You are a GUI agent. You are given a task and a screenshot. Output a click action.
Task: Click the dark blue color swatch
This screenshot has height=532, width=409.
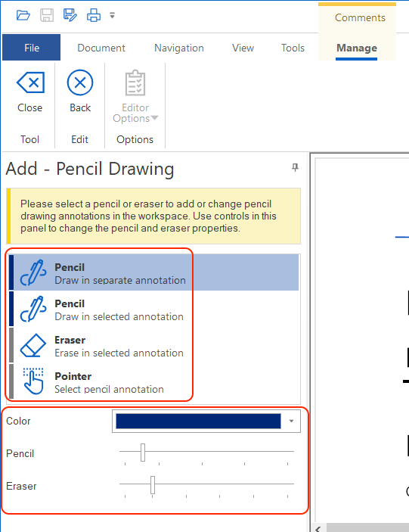point(198,421)
